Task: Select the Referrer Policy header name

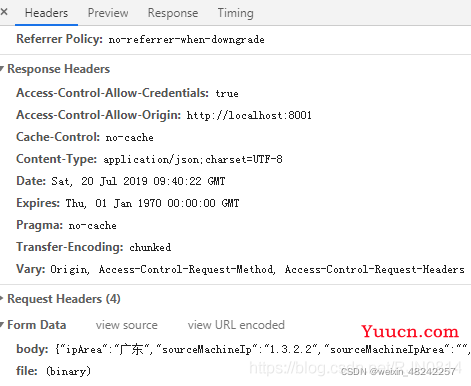Action: click(59, 39)
